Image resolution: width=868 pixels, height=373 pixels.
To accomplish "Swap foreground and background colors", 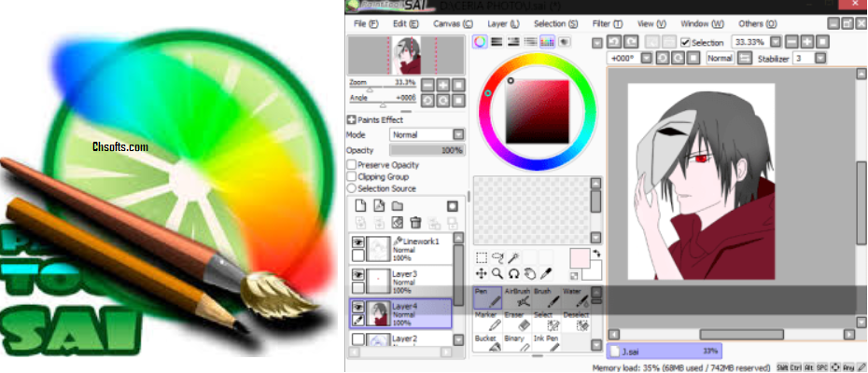I will coord(596,253).
